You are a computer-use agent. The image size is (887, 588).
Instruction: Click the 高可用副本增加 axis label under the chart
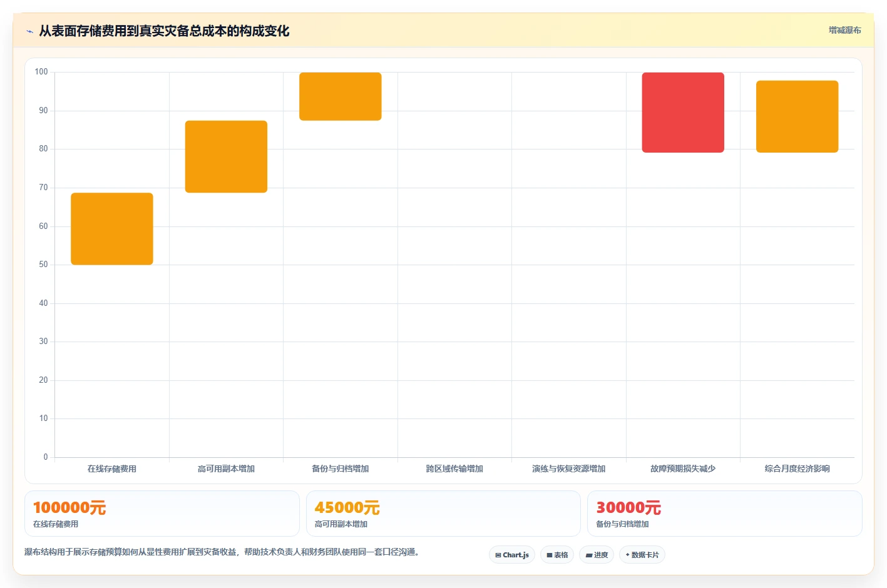(x=226, y=469)
